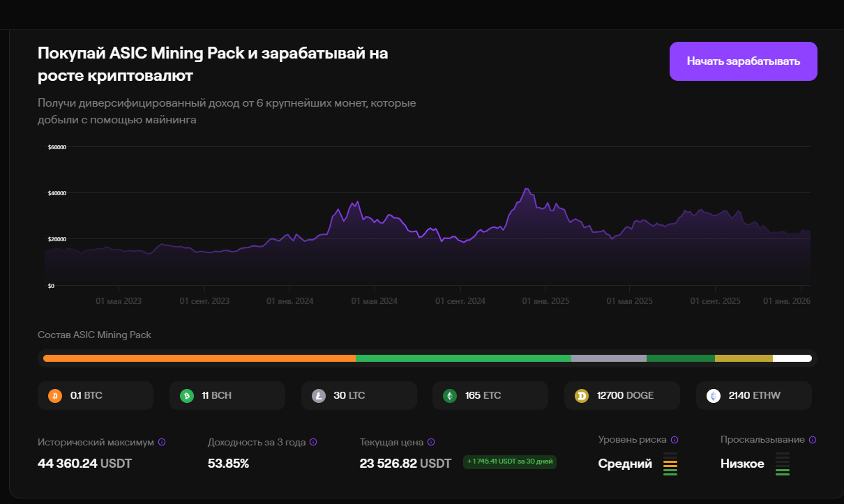Screen dimensions: 844x504
Task: Click the 01 янв. 2025 chart axis label
Action: [546, 301]
